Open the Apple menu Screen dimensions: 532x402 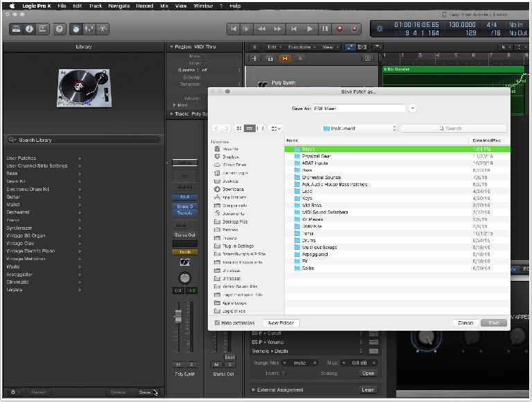point(12,6)
